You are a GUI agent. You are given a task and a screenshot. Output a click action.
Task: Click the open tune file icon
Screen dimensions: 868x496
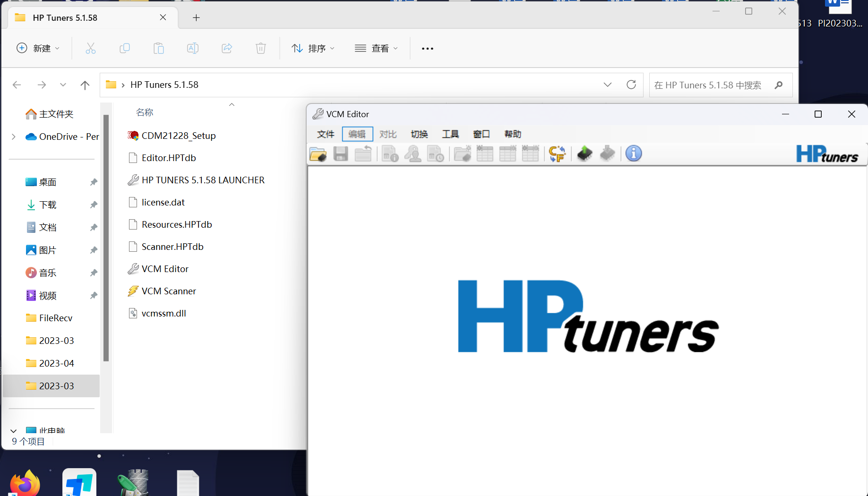click(x=318, y=154)
